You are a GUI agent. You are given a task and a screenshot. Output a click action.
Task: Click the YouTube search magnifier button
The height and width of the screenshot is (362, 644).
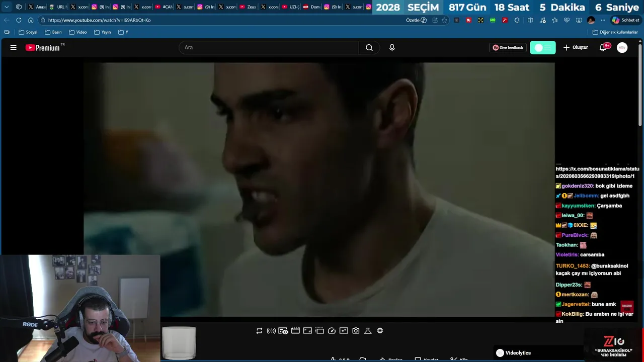click(x=369, y=48)
